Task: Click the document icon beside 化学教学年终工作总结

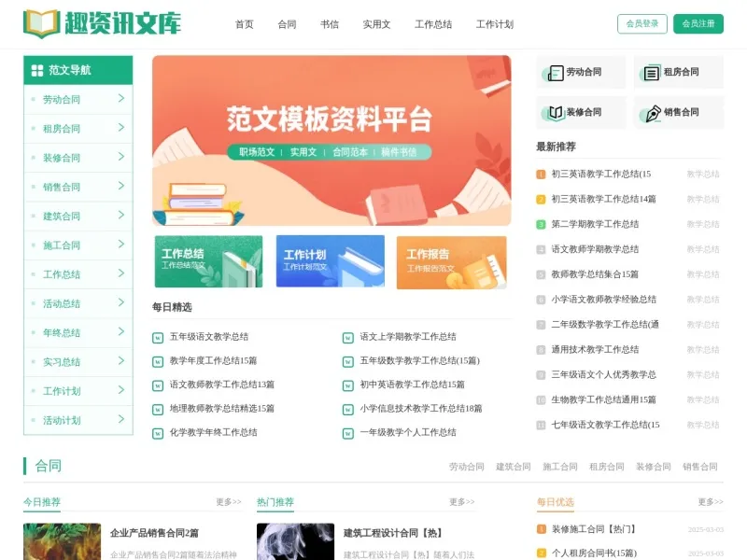Action: [x=158, y=433]
